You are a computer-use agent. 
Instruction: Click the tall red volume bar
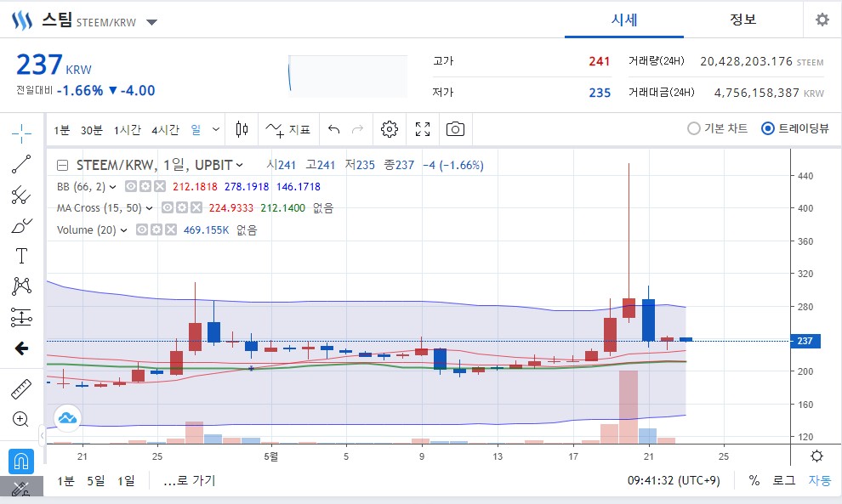click(x=629, y=407)
